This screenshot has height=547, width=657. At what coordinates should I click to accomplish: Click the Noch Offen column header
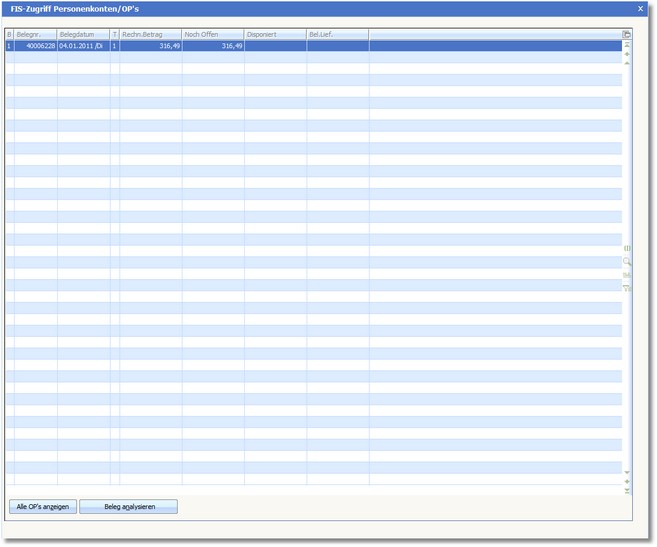tap(212, 35)
